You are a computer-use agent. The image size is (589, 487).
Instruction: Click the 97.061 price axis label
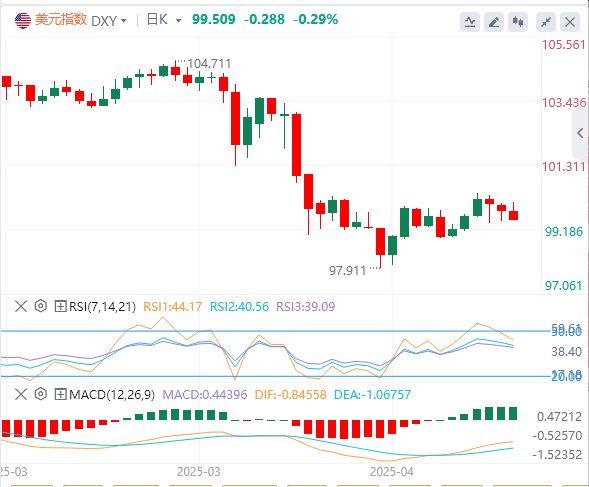564,286
